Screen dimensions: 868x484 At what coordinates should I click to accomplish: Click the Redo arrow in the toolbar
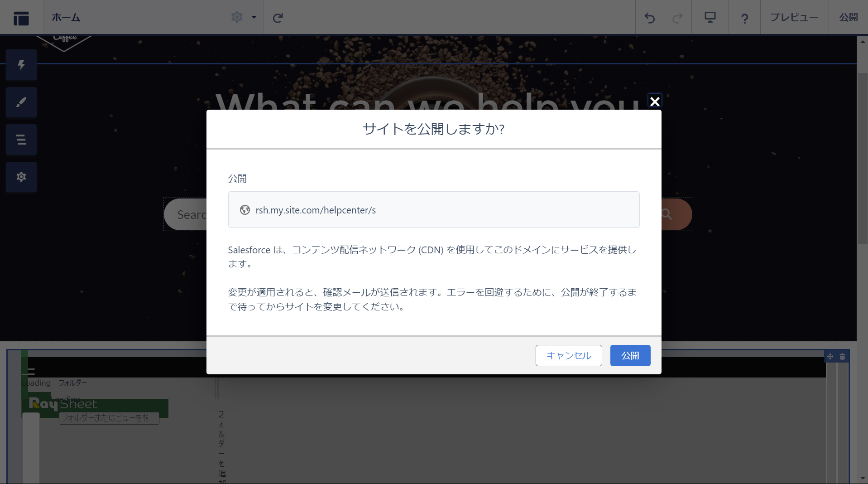(677, 18)
